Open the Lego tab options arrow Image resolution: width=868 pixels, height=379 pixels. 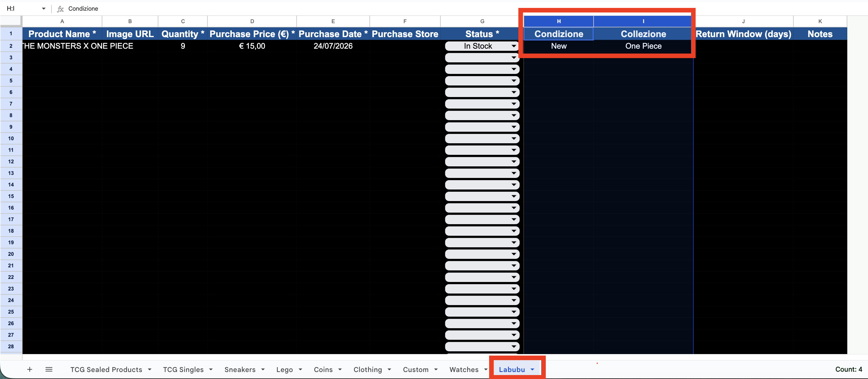(300, 370)
